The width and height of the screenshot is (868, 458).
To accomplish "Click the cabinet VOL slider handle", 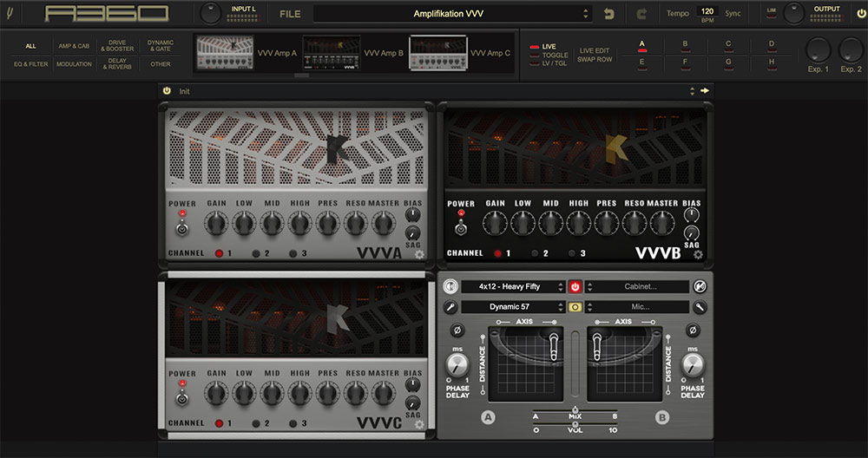I will click(x=575, y=424).
